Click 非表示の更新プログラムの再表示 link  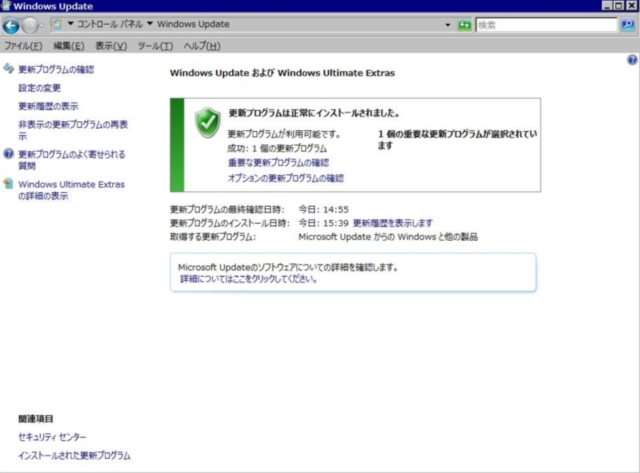pyautogui.click(x=73, y=130)
